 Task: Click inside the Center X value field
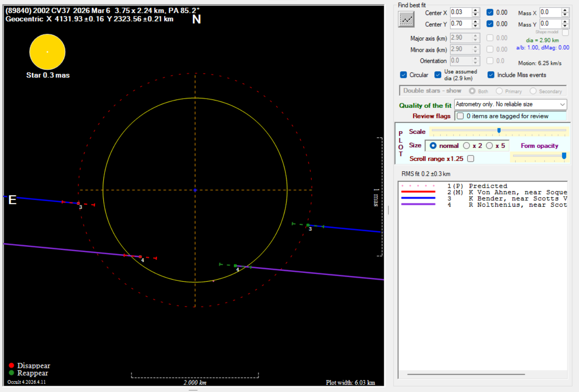click(460, 12)
